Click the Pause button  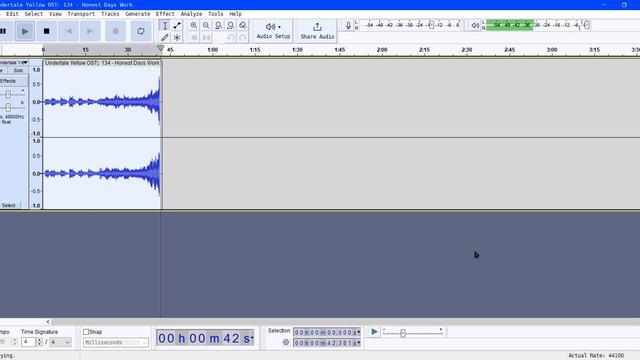click(3, 31)
